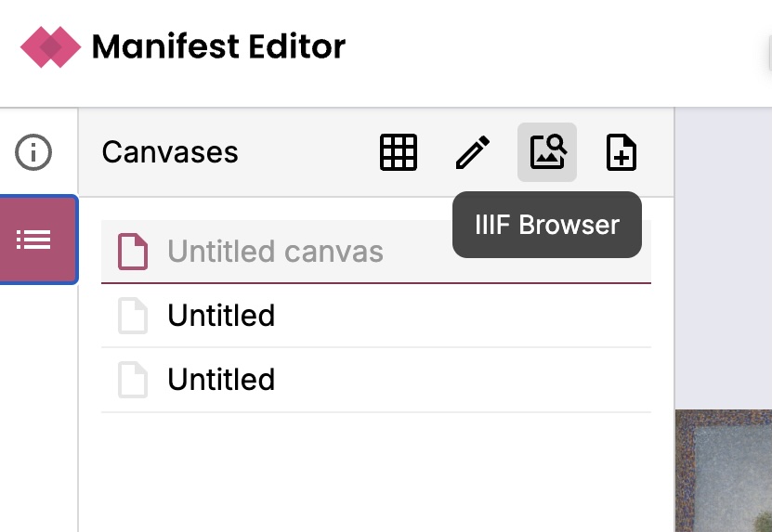Click the pencil edit canvases icon
Screen dimensions: 772x532
coord(473,152)
